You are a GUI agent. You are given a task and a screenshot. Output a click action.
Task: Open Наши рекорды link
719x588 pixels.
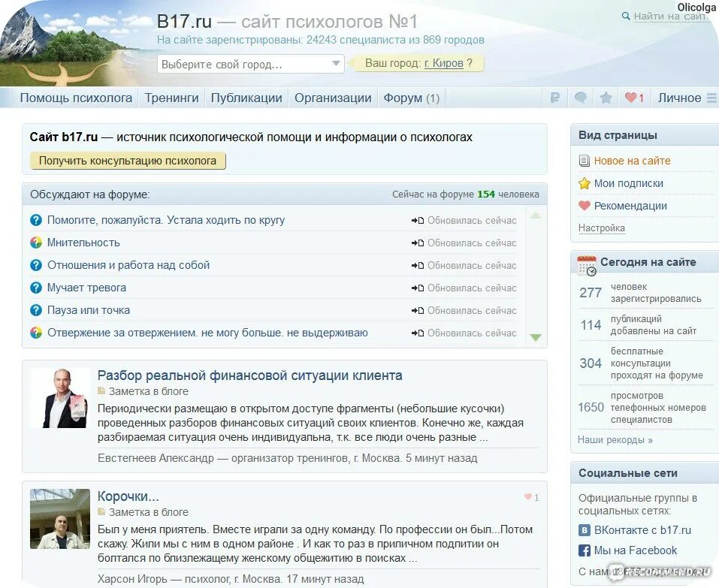(615, 440)
